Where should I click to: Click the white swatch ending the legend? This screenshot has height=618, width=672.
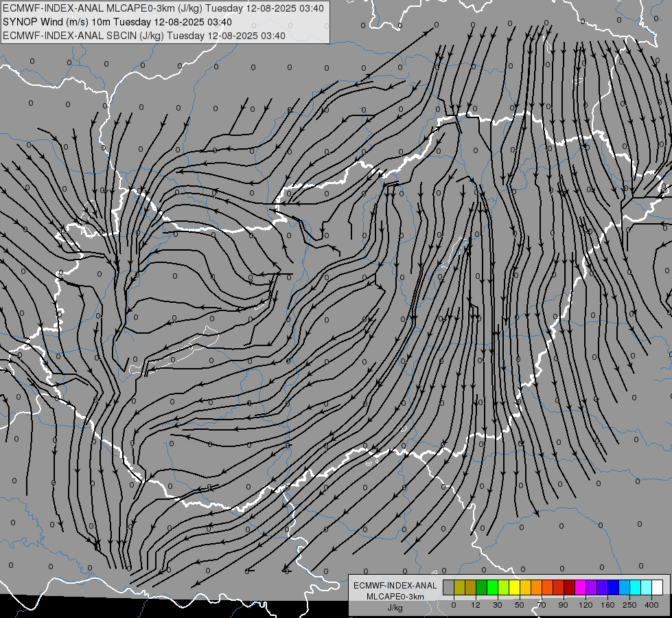click(x=658, y=587)
